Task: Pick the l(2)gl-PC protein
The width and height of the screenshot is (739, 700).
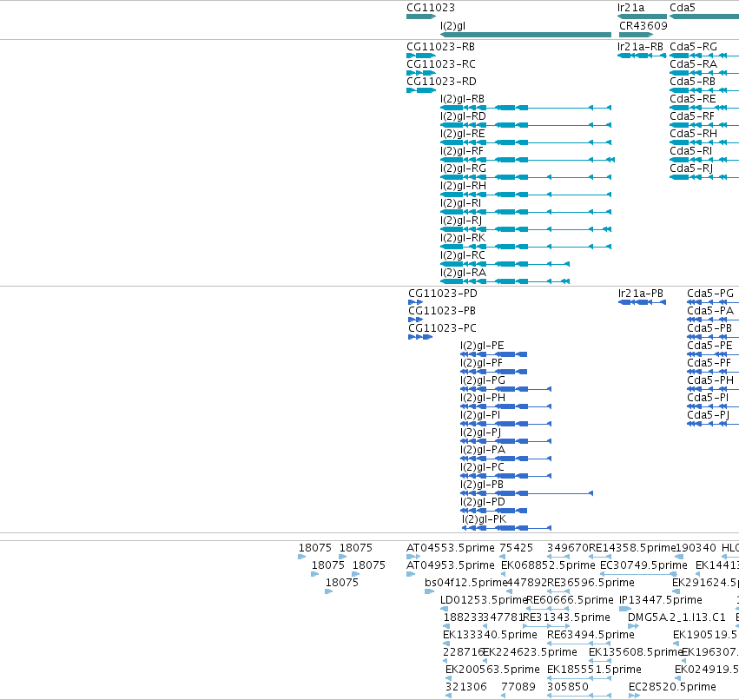Action: [482, 468]
